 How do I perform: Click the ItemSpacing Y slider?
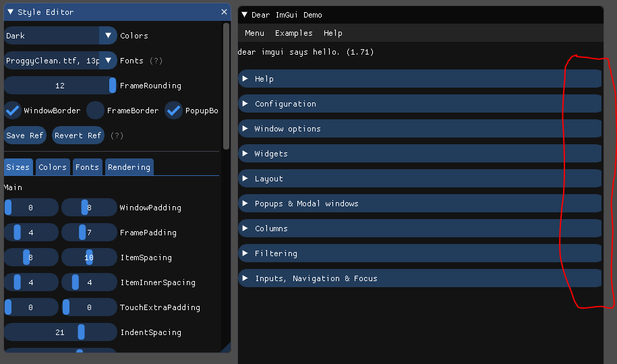[x=89, y=257]
